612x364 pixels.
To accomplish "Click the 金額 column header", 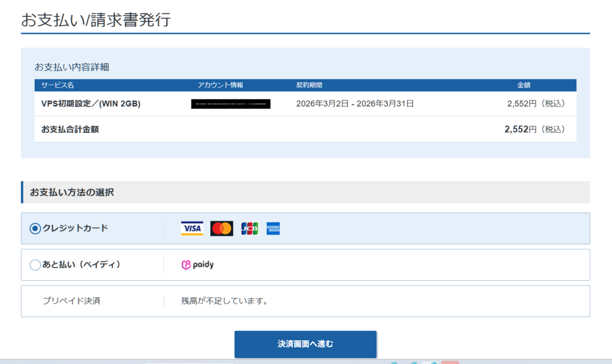I will pyautogui.click(x=524, y=85).
